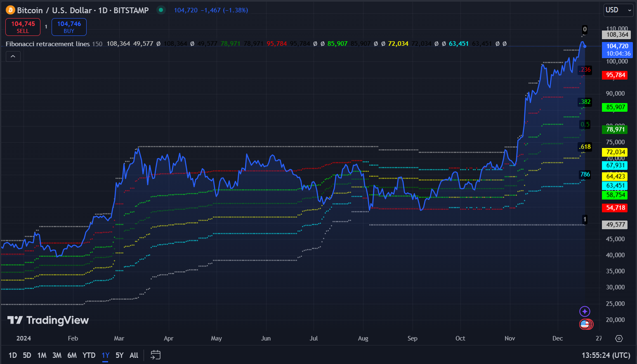Select the 1M time range

click(x=42, y=355)
